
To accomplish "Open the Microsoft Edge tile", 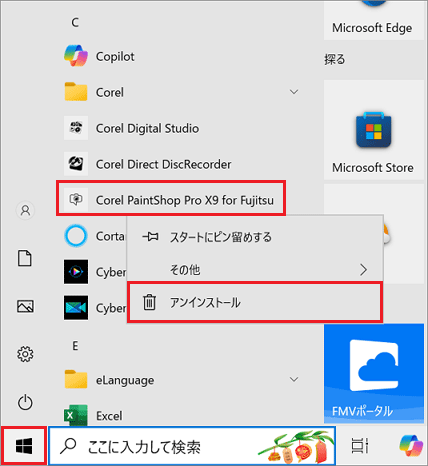I will pyautogui.click(x=374, y=20).
